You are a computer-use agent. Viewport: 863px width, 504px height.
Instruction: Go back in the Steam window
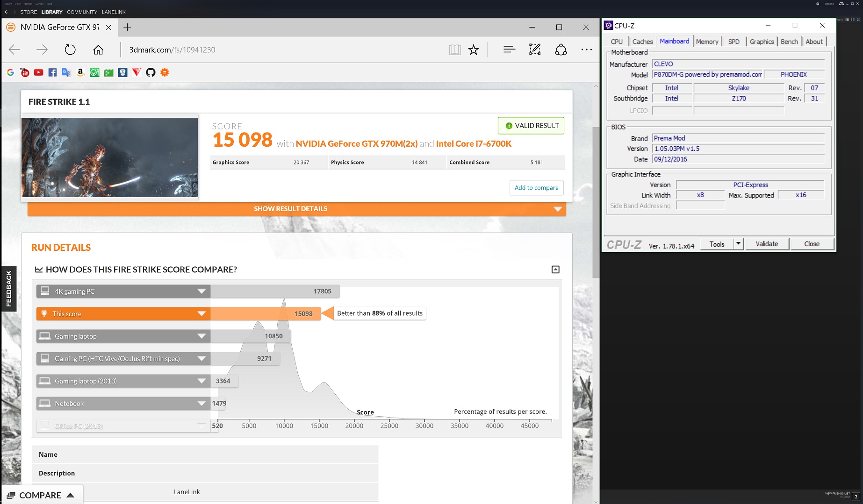(6, 12)
